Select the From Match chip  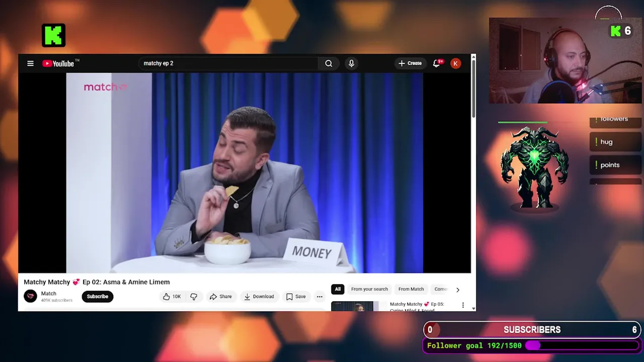tap(411, 289)
